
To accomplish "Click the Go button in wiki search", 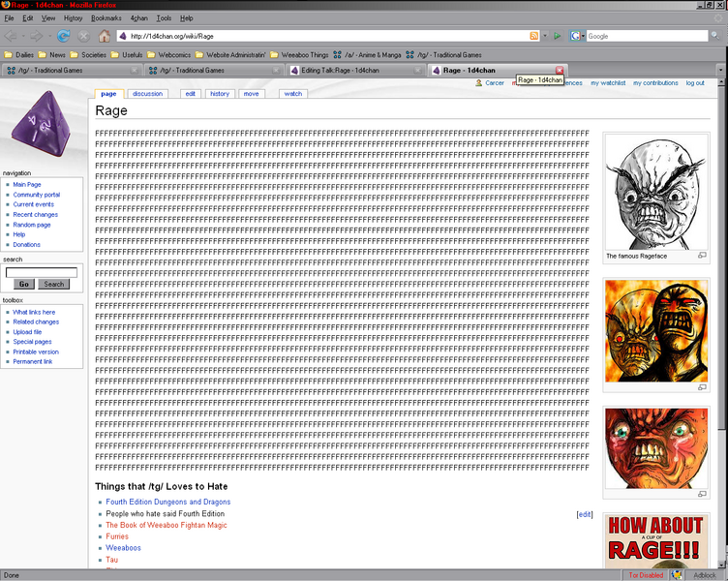I will click(23, 284).
